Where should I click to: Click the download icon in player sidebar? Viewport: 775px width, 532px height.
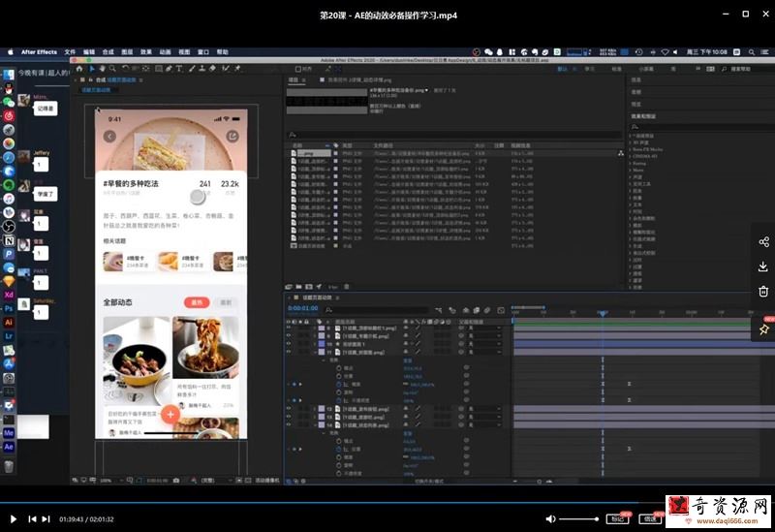[763, 266]
